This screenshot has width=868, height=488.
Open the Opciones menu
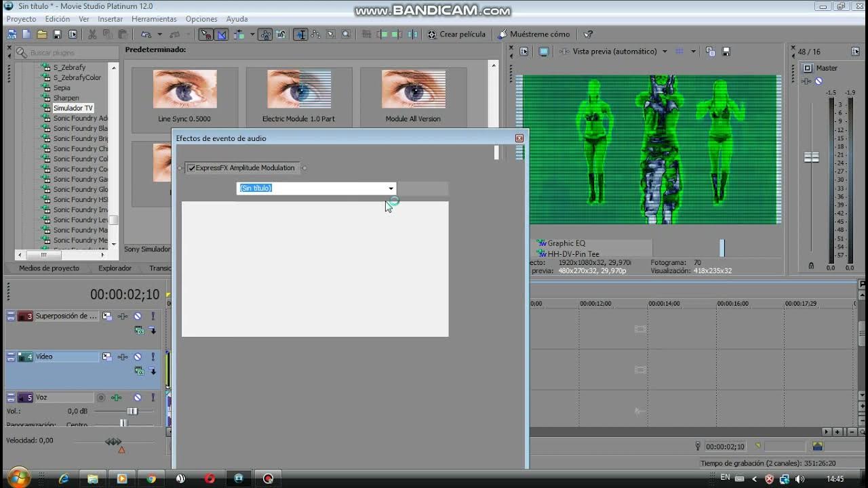[x=201, y=19]
